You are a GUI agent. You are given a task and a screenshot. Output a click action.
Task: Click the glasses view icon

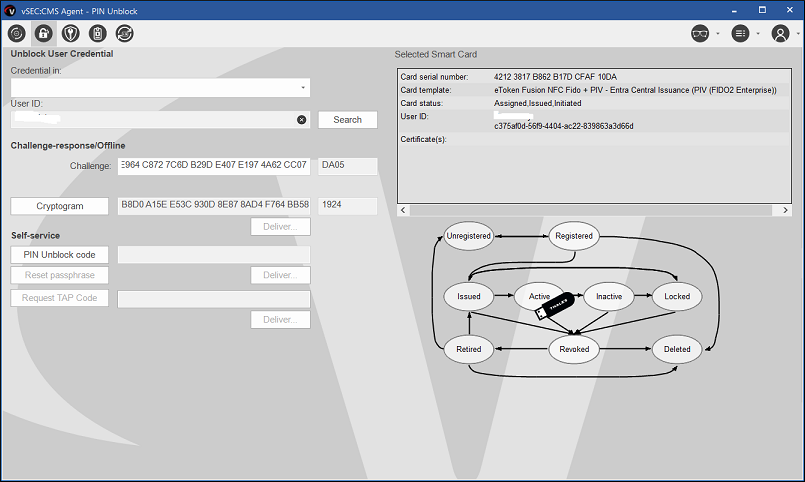(x=700, y=34)
